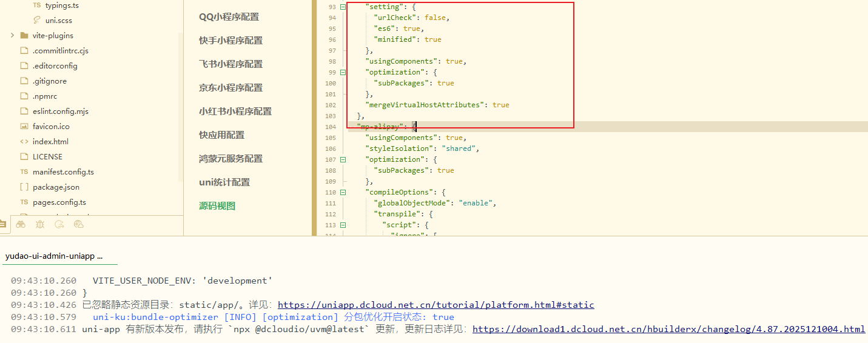
Task: Open the uniapp.dcloud.net.cn static tutorial link
Action: click(436, 305)
